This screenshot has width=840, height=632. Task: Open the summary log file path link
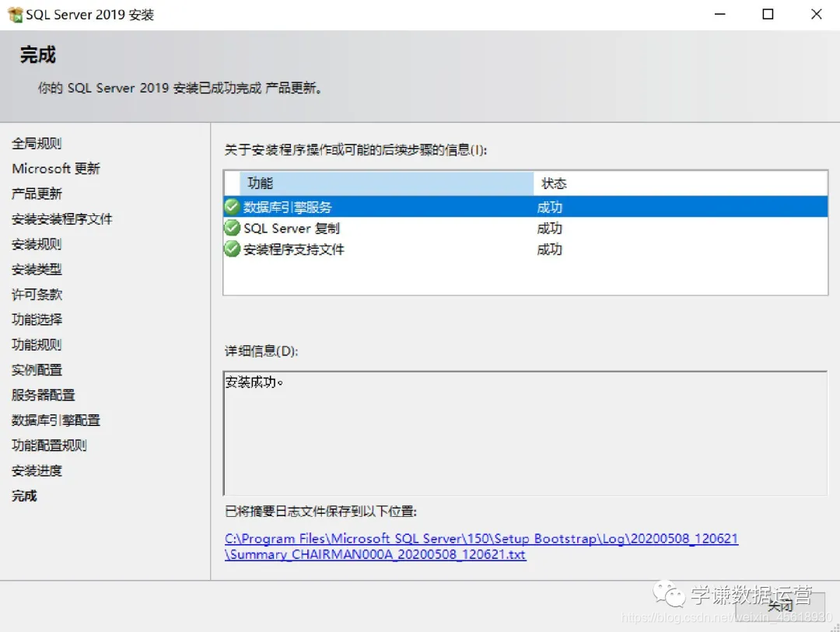click(x=481, y=546)
